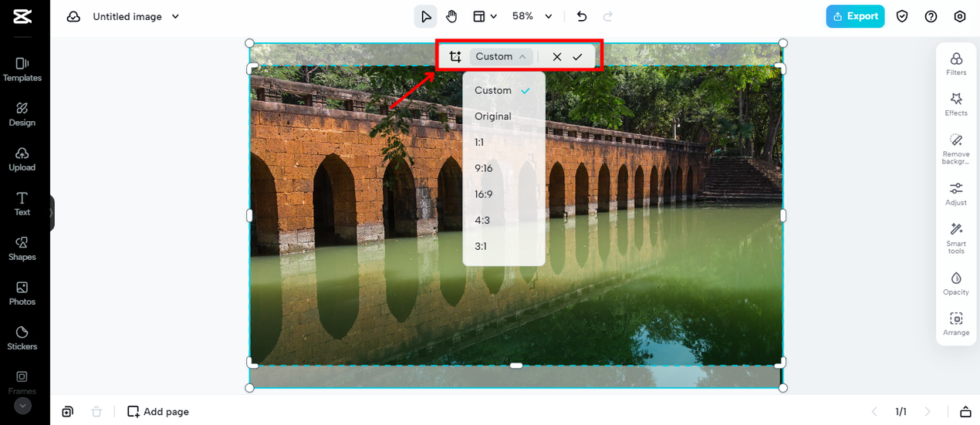Image resolution: width=980 pixels, height=425 pixels.
Task: Open the Design panel
Action: (22, 113)
